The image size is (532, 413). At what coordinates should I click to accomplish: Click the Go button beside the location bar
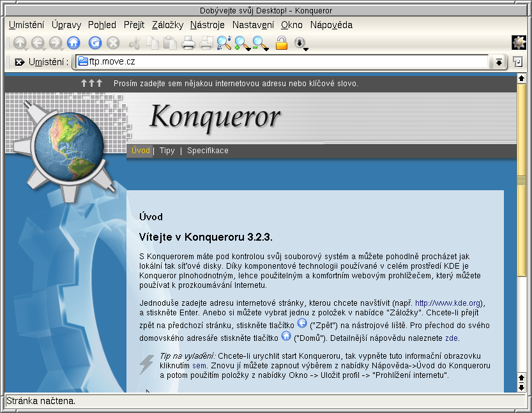coord(518,62)
